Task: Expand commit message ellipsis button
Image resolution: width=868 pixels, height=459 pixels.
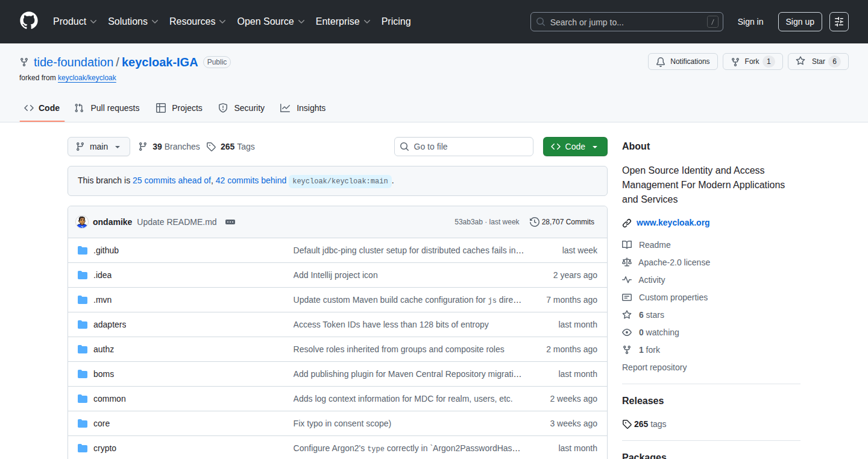Action: tap(230, 222)
